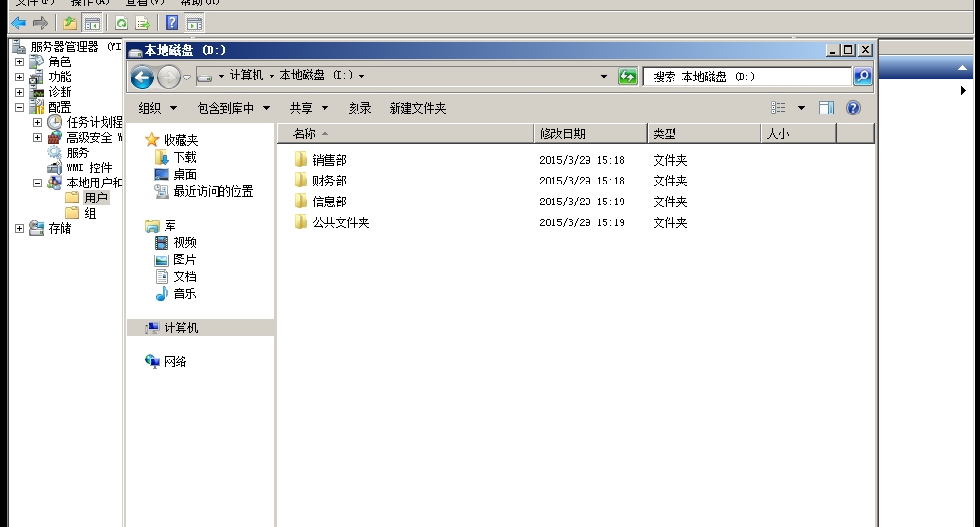Open the address bar history dropdown arrow
Viewport: 980px width, 527px height.
coord(604,77)
